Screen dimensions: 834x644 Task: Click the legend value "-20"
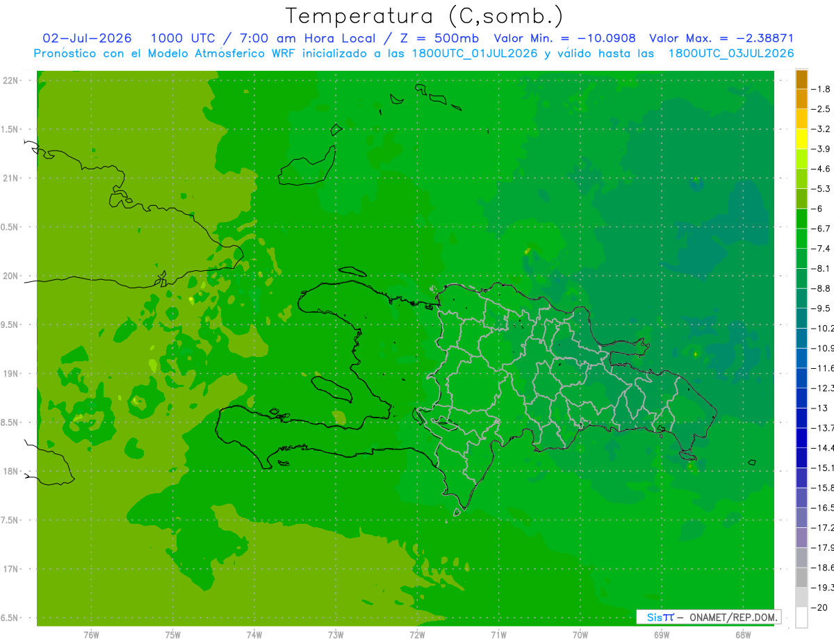pyautogui.click(x=819, y=607)
